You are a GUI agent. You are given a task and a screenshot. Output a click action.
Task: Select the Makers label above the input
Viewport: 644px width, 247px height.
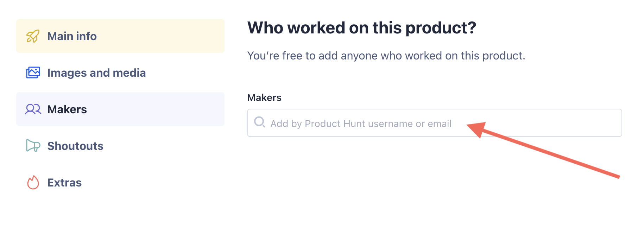tap(264, 97)
